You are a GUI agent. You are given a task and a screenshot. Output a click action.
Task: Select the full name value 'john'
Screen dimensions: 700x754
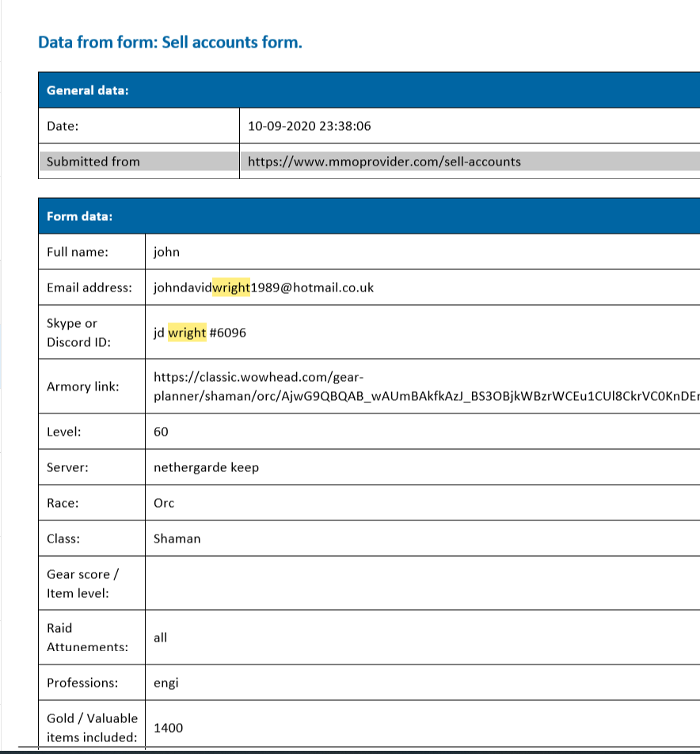[166, 252]
